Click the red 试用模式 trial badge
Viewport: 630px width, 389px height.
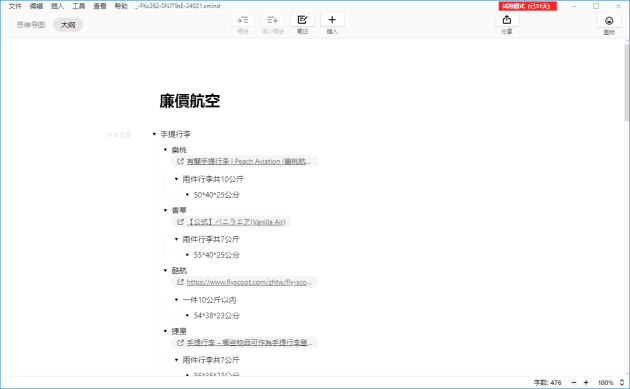pos(528,6)
